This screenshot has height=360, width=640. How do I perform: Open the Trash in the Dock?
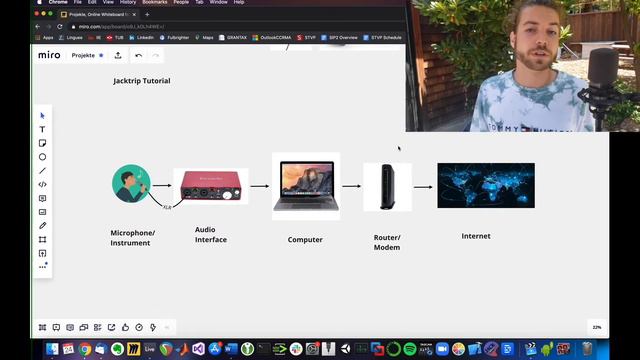587,349
